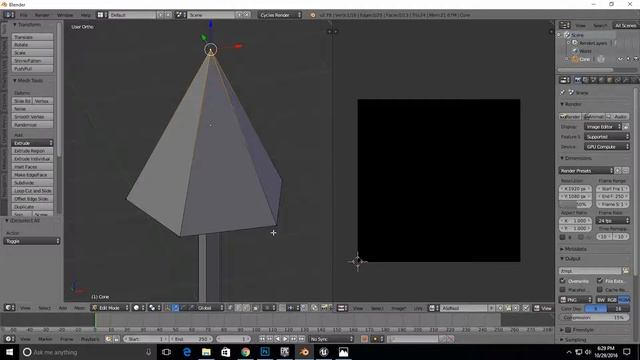Click the play reverse button

coord(278,339)
